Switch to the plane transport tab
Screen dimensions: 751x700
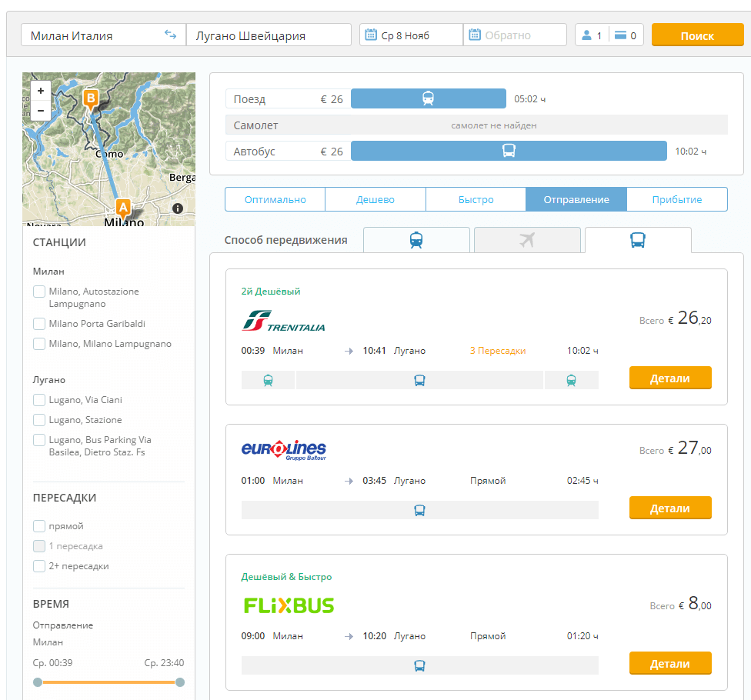coord(527,240)
